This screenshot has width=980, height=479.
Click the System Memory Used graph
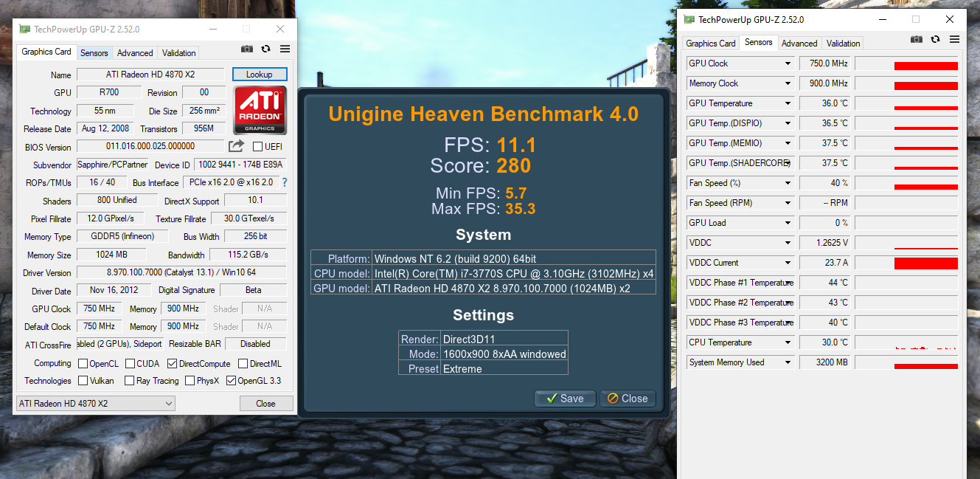(x=906, y=362)
